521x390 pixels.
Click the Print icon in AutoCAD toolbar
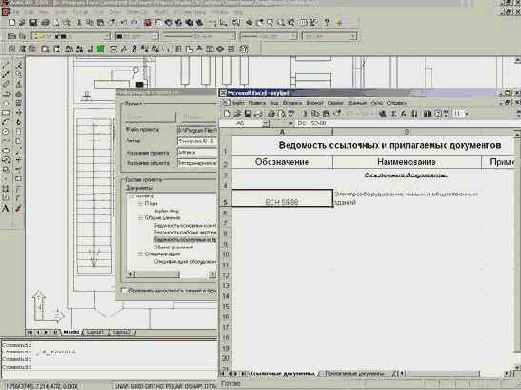pyautogui.click(x=45, y=23)
